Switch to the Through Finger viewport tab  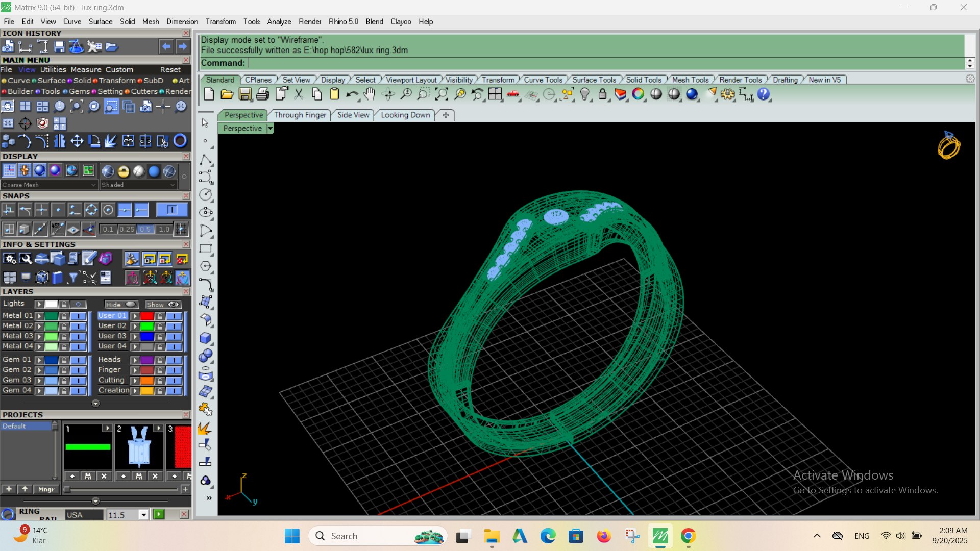[300, 115]
